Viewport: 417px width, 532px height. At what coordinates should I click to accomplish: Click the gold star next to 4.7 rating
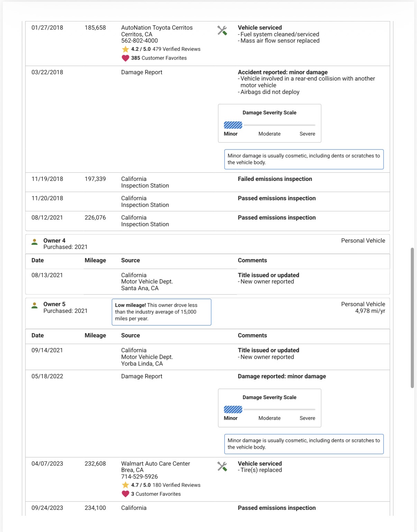click(x=126, y=485)
